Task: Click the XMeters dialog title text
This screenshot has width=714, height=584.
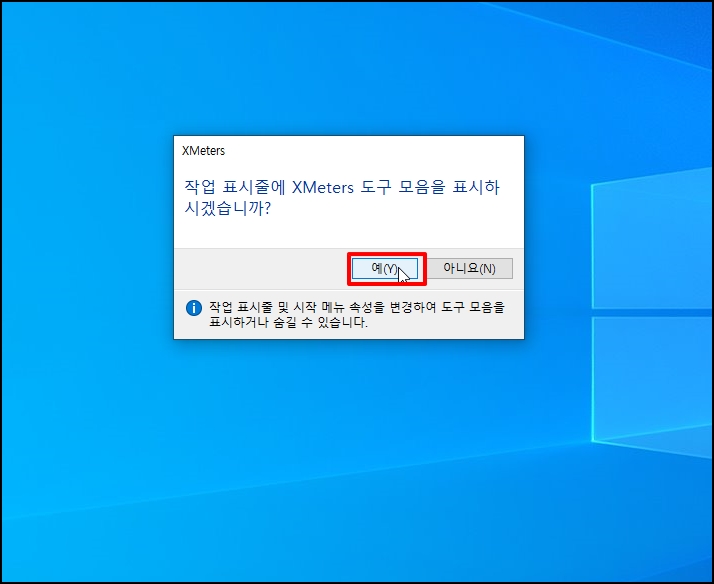Action: pos(204,151)
